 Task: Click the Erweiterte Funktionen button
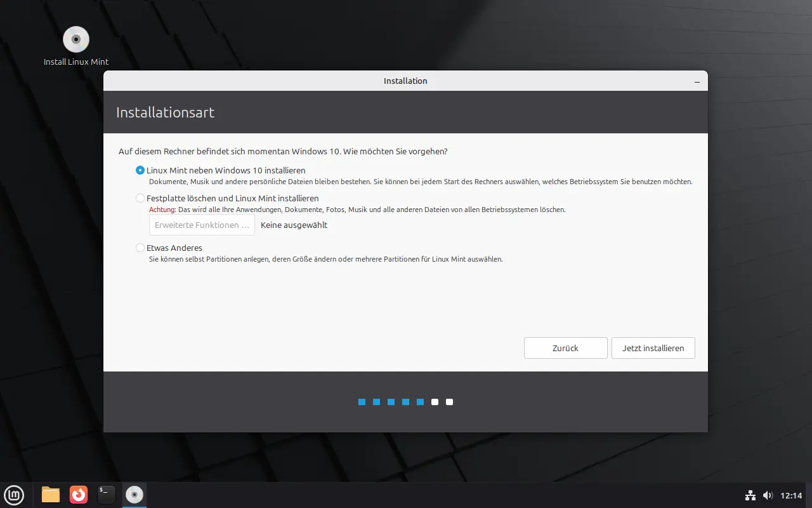[202, 225]
